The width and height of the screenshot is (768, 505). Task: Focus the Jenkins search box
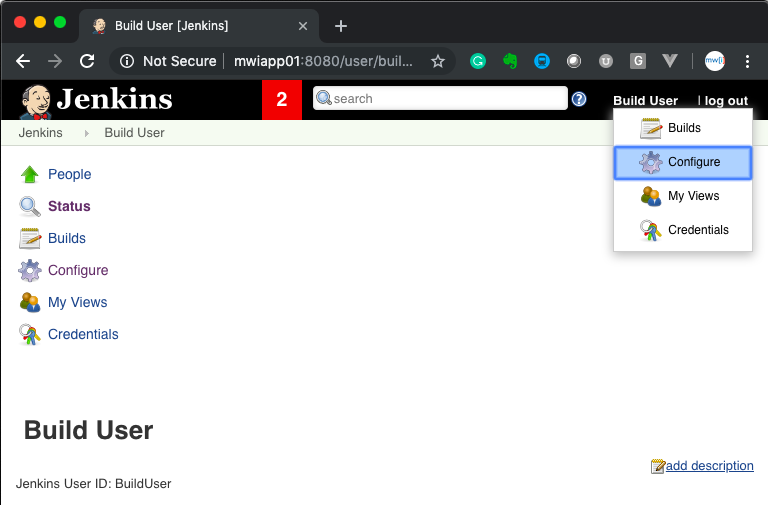[440, 98]
